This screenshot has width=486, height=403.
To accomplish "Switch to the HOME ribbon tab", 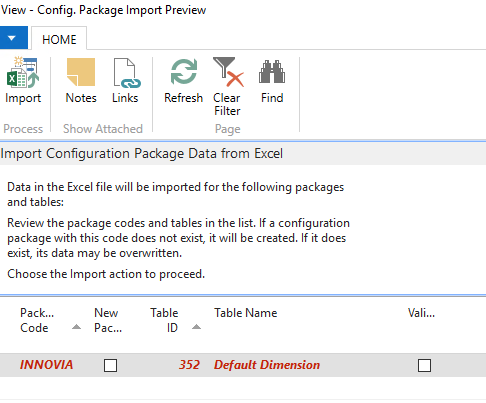I will pyautogui.click(x=59, y=39).
